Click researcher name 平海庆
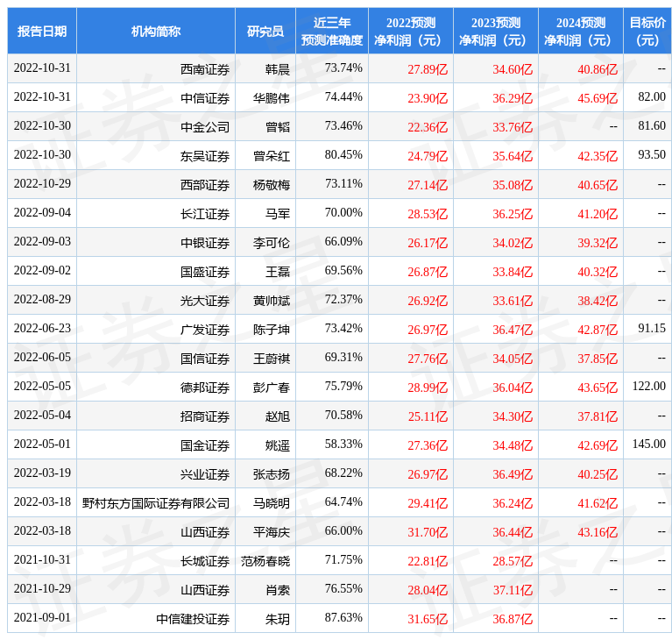The width and height of the screenshot is (672, 640). [272, 532]
